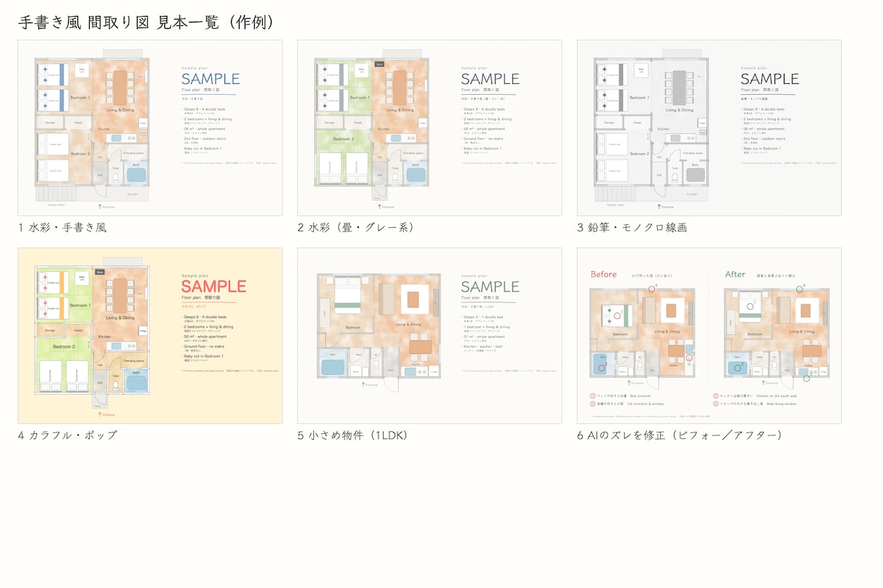
Task: Click the caption '5 小さめ物件（1LDK）'
Action: coord(352,435)
